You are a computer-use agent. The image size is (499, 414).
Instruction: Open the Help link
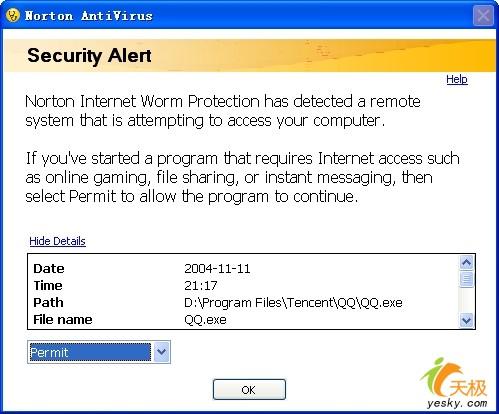[x=457, y=79]
